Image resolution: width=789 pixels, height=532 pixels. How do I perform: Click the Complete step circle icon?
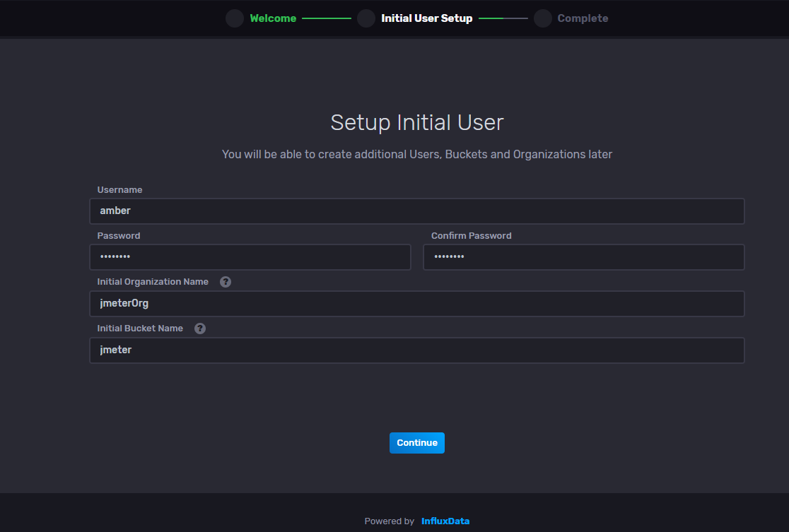click(543, 18)
